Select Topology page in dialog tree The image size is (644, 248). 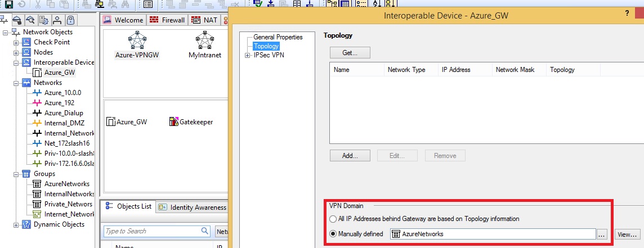[x=266, y=46]
